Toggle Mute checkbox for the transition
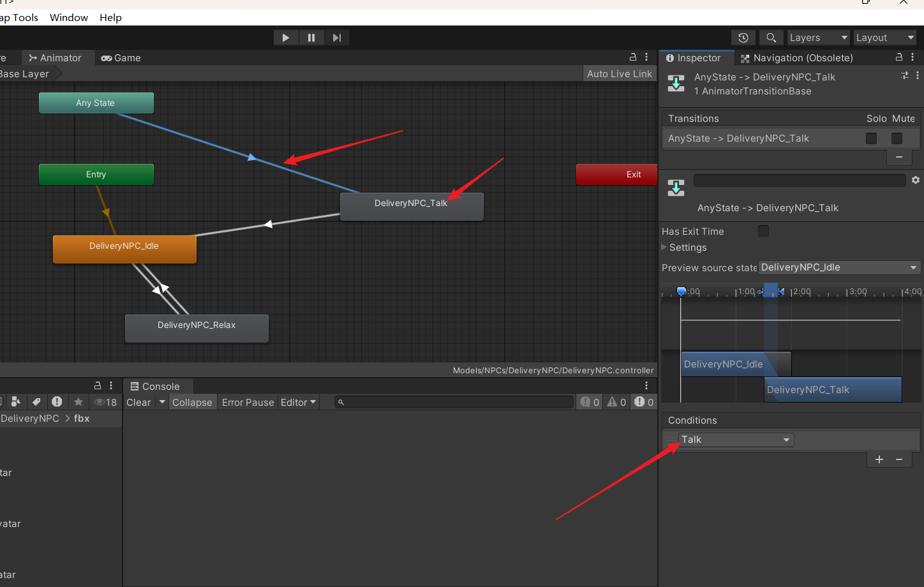Viewport: 924px width, 587px height. (897, 138)
